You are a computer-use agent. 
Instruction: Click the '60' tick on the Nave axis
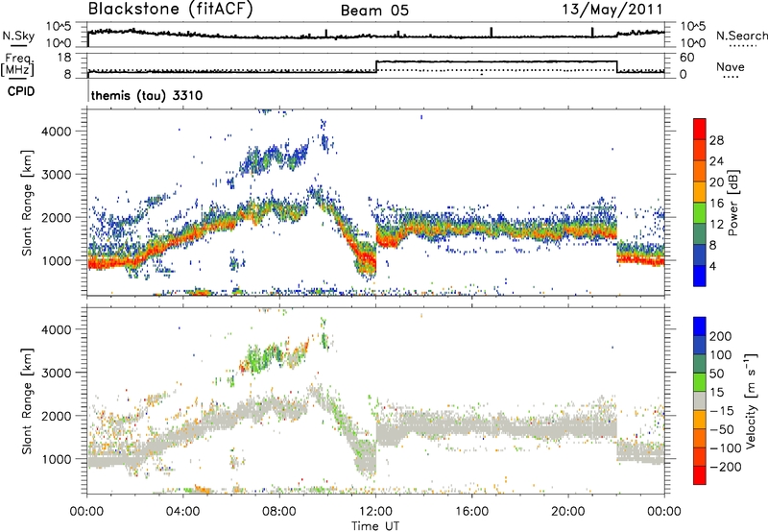[687, 58]
